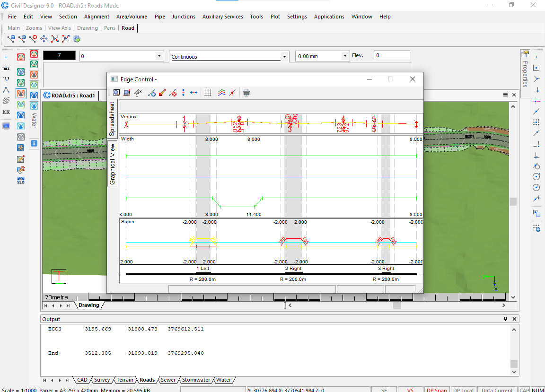Open the layer 0 dropdown
This screenshot has height=392, width=545.
tap(159, 56)
